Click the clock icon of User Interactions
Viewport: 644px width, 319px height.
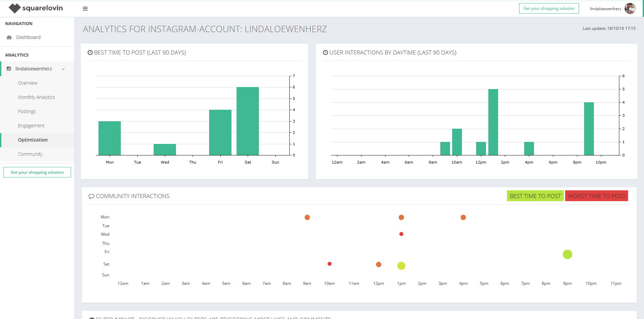pos(325,52)
